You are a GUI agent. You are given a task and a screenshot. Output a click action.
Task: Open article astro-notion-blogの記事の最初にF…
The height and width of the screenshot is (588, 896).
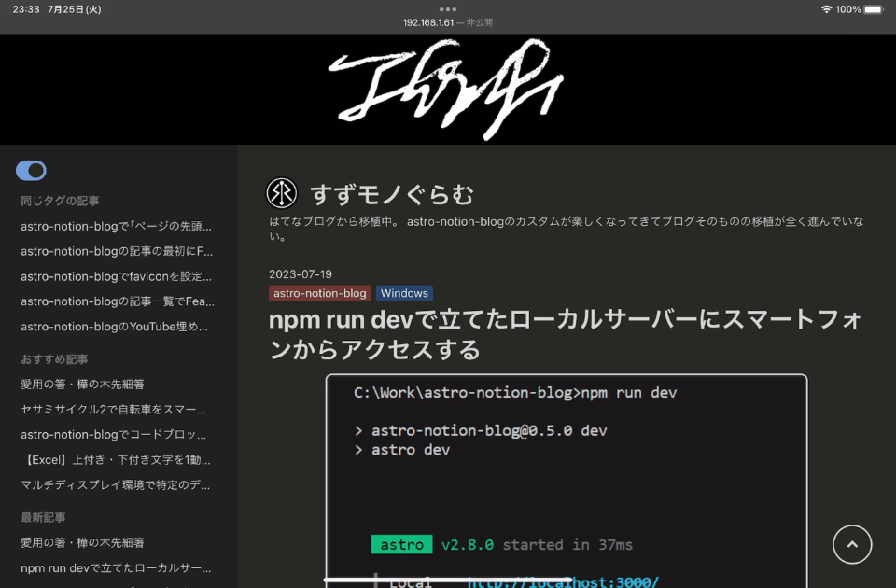[x=117, y=251]
